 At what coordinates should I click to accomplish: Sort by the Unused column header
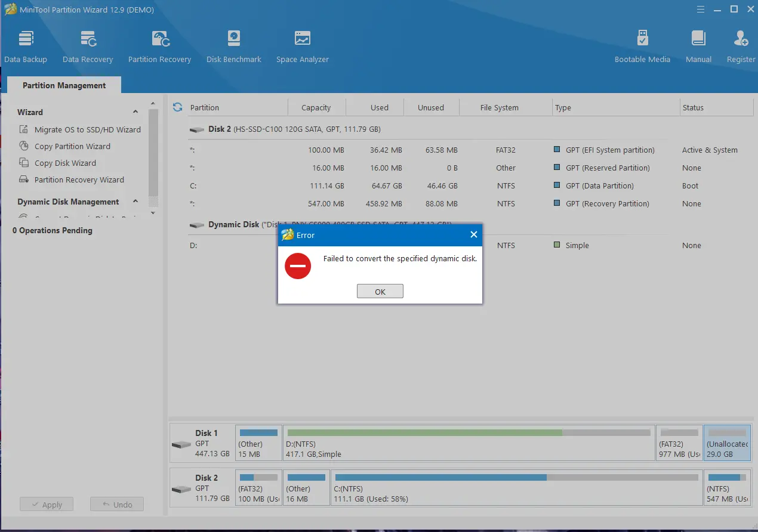(431, 107)
